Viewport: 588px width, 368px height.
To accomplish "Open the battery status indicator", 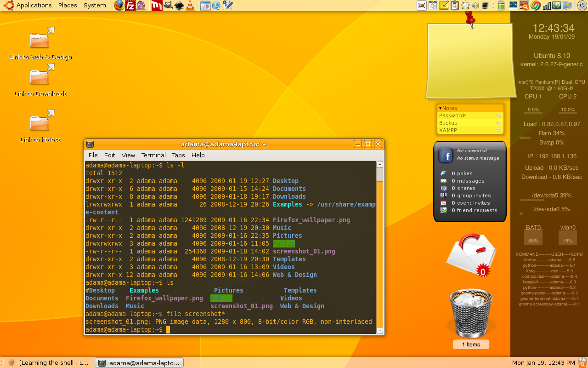I will pos(501,6).
